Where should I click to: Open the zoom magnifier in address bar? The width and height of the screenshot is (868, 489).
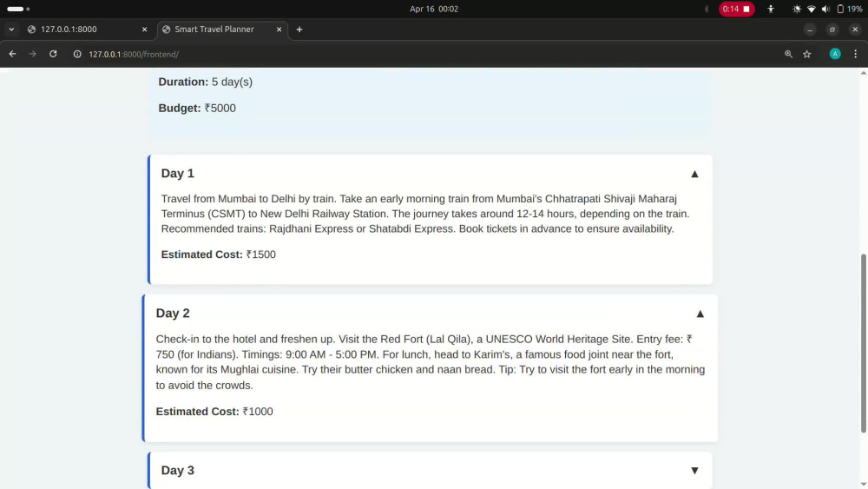[x=788, y=54]
